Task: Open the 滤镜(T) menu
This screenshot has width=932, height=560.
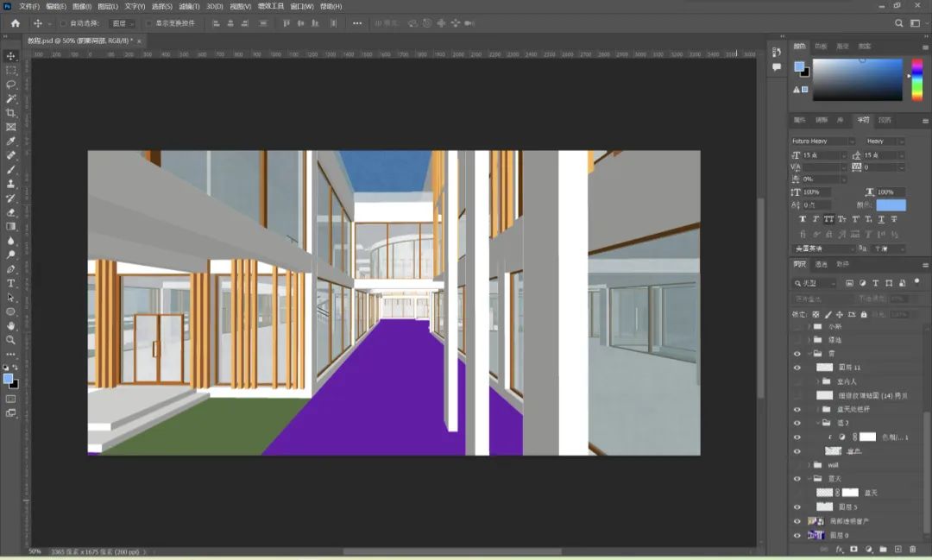Action: pos(189,6)
